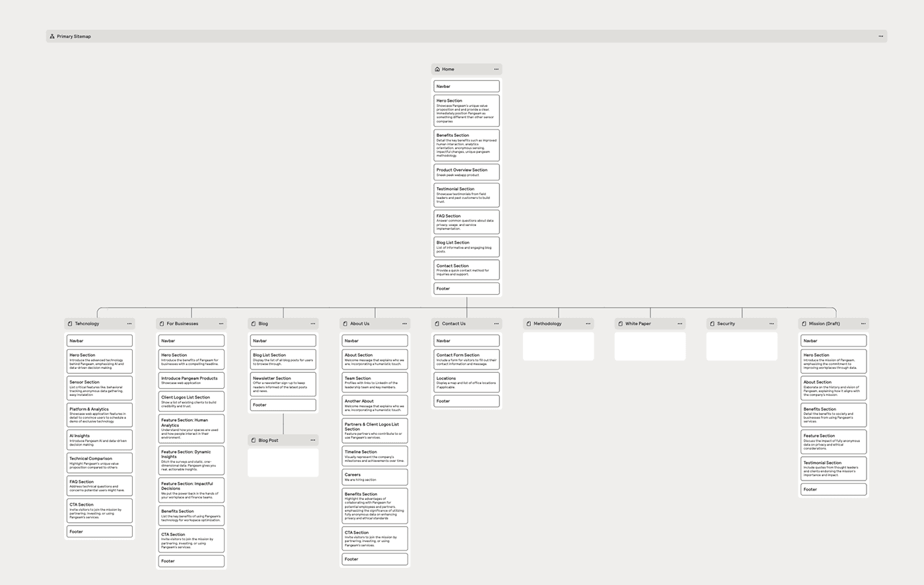Open the Tehcnology page three-dot menu
This screenshot has height=585, width=924.
pos(129,323)
